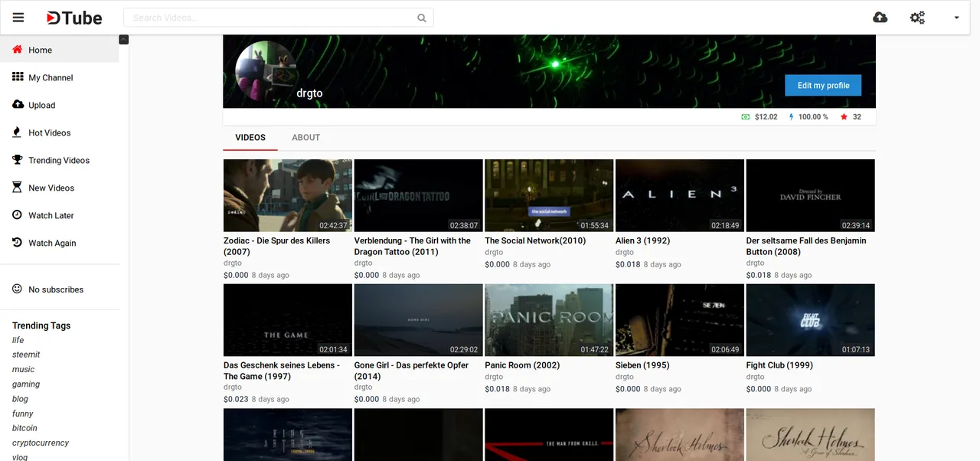980x461 pixels.
Task: Go to Hot Videos
Action: click(59, 132)
